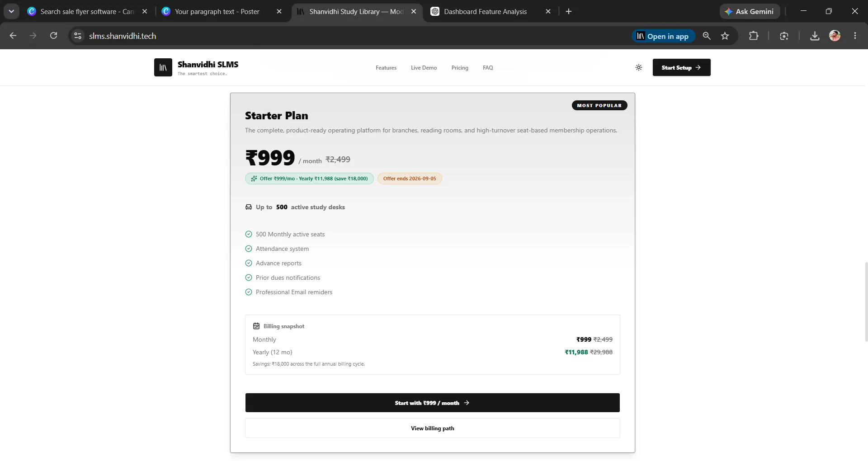
Task: Click the 500 Monthly active seats check icon
Action: (x=249, y=234)
